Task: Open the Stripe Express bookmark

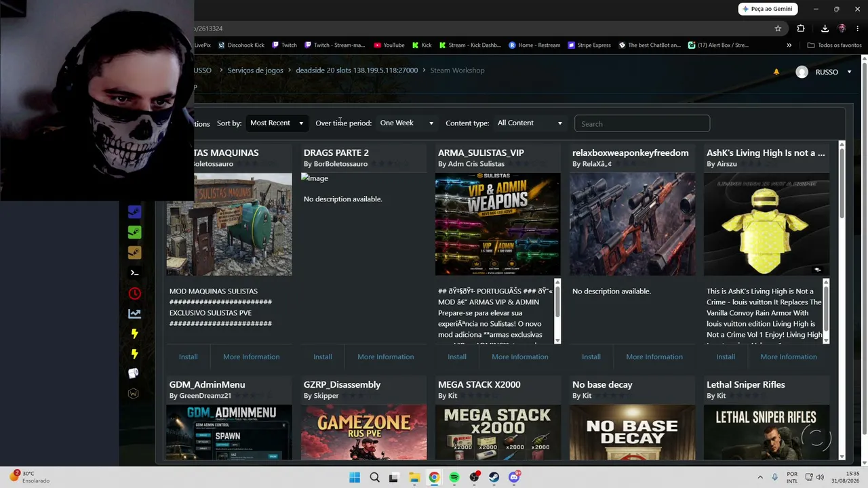Action: 589,45
